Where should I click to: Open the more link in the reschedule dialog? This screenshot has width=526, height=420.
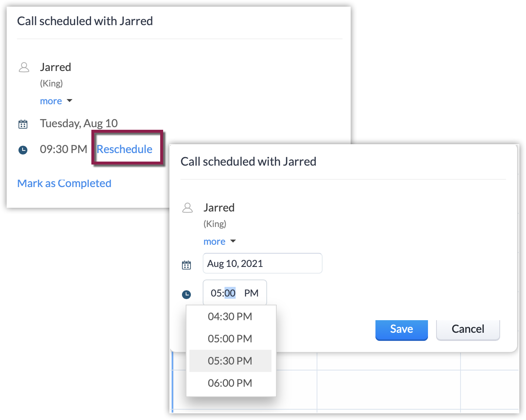point(215,241)
